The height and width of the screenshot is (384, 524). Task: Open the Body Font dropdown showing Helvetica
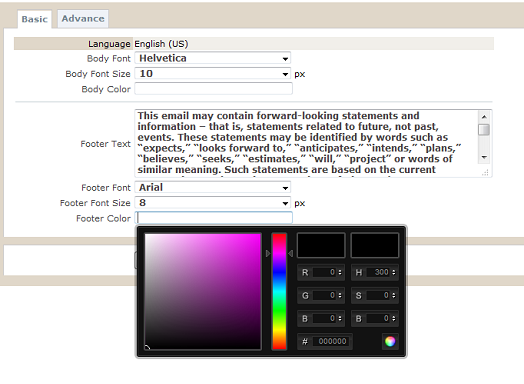tap(213, 58)
